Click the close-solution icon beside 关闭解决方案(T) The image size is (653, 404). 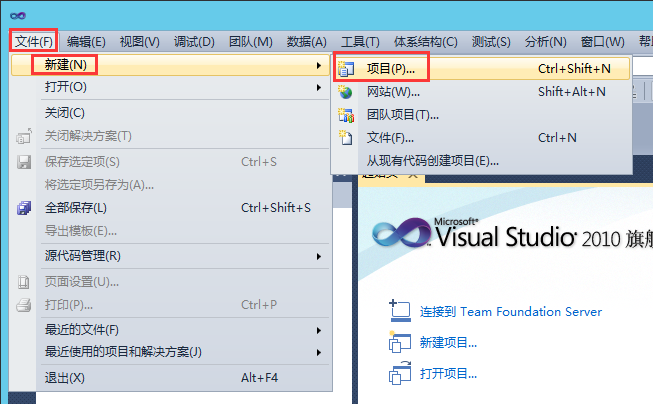(24, 136)
